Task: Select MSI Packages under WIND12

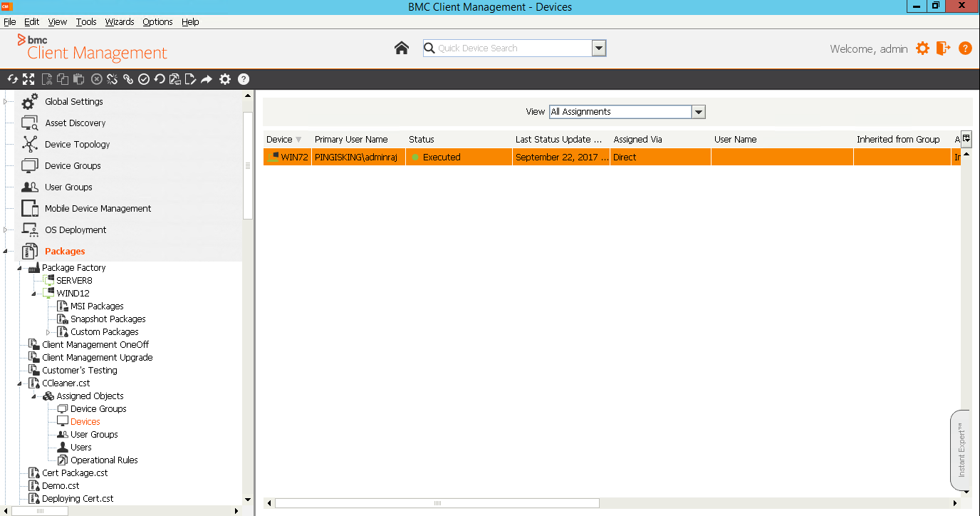Action: point(97,306)
